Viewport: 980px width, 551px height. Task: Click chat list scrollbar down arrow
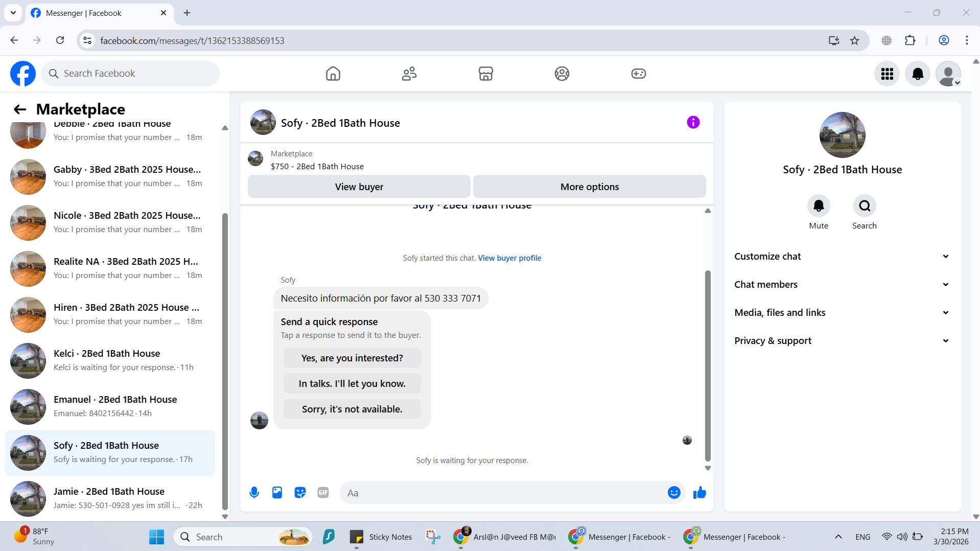225,516
